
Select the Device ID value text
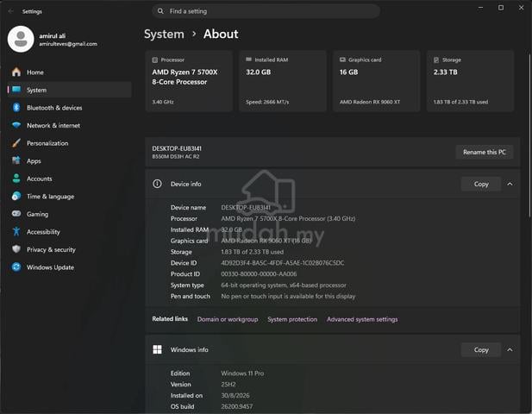(283, 263)
